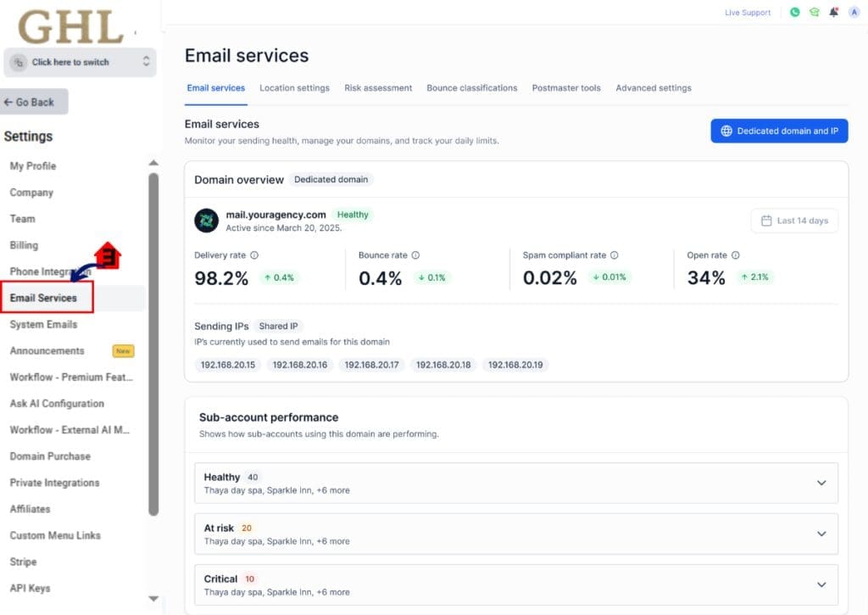Click the New badge beside Announcements
This screenshot has width=868, height=615.
coord(123,351)
